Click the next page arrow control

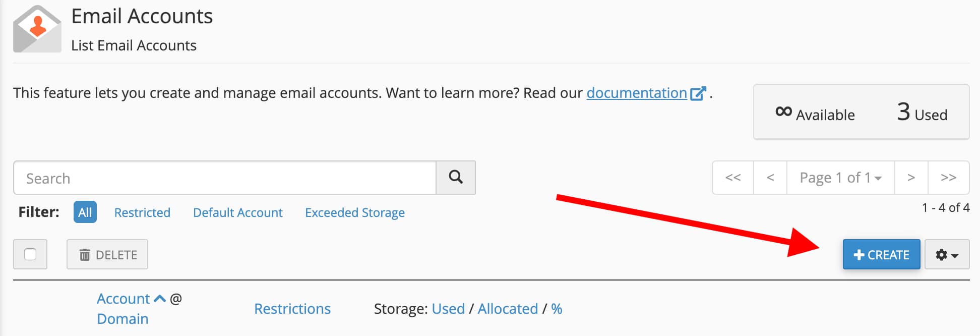click(x=911, y=178)
